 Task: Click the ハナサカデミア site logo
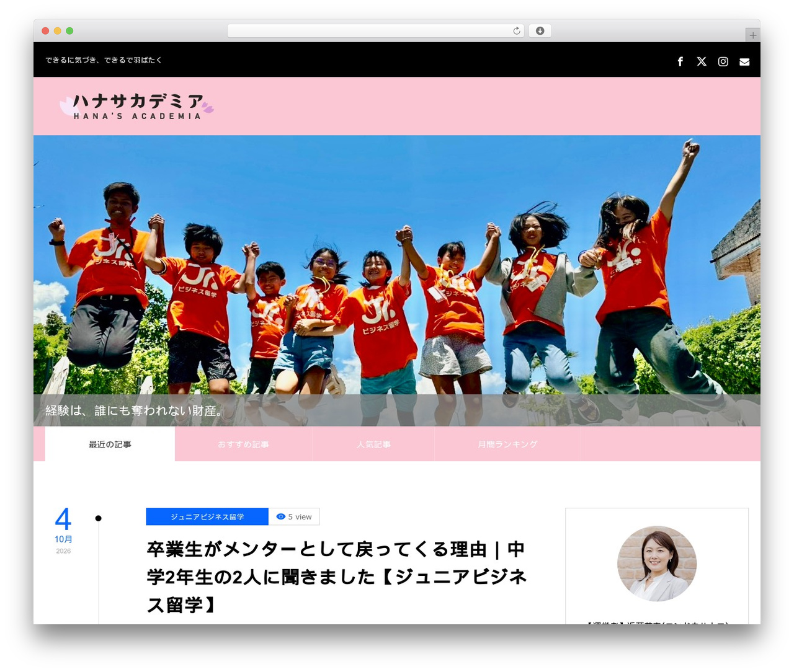(137, 106)
